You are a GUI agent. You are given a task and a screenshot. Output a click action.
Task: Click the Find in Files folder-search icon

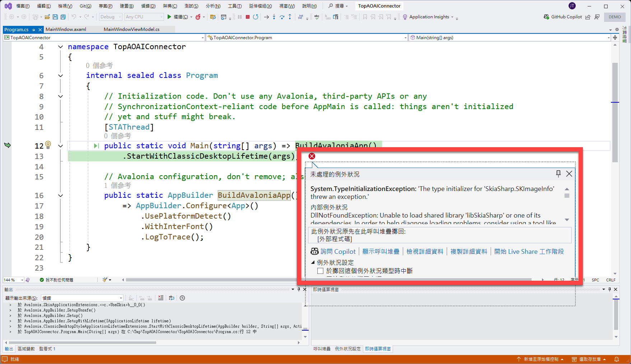[x=213, y=17]
